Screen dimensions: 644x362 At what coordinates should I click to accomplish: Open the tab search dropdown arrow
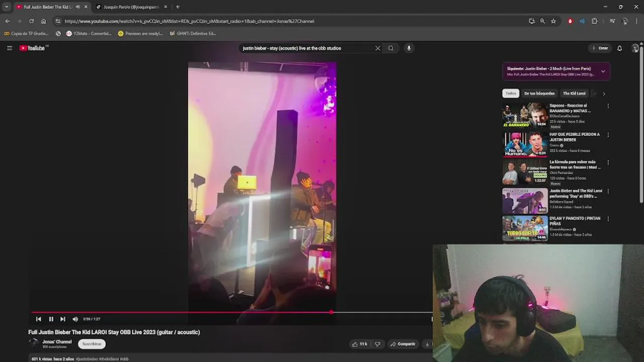pos(7,7)
